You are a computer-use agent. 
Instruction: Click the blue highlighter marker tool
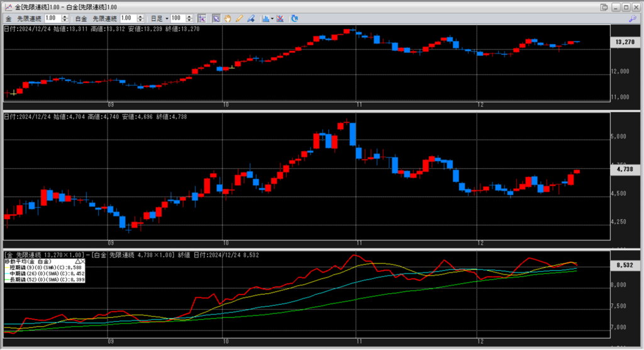pyautogui.click(x=250, y=19)
